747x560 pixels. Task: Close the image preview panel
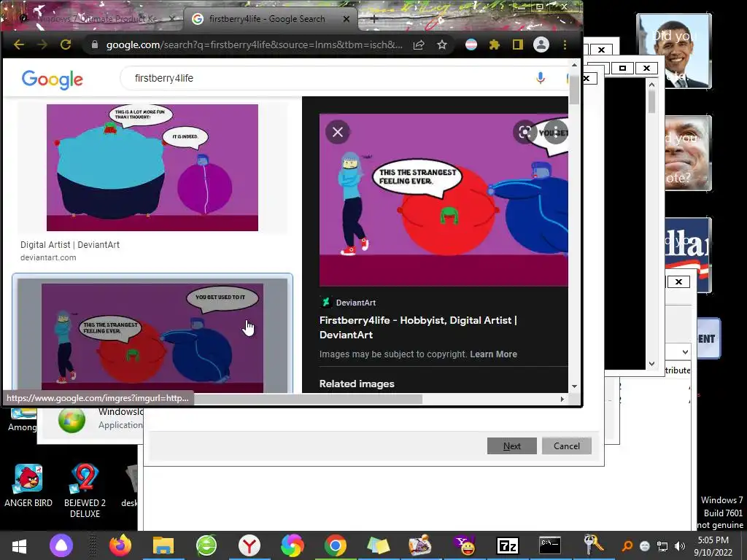click(x=337, y=132)
